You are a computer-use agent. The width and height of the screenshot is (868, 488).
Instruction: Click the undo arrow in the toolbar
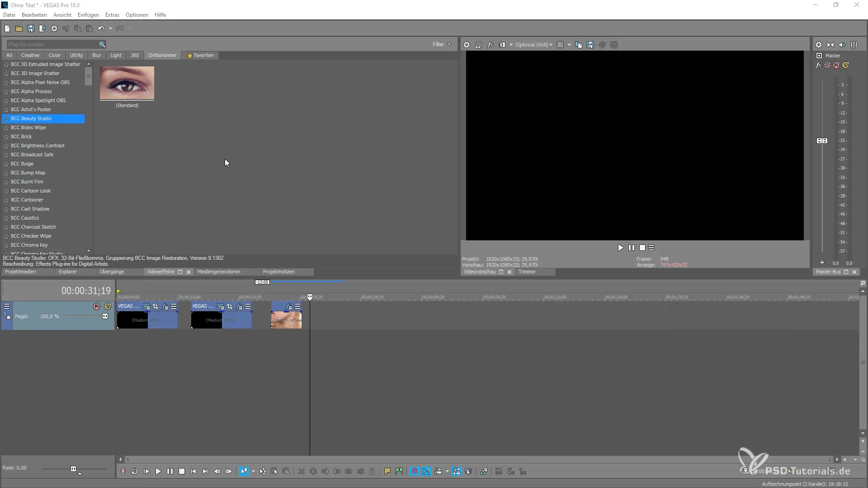(101, 28)
